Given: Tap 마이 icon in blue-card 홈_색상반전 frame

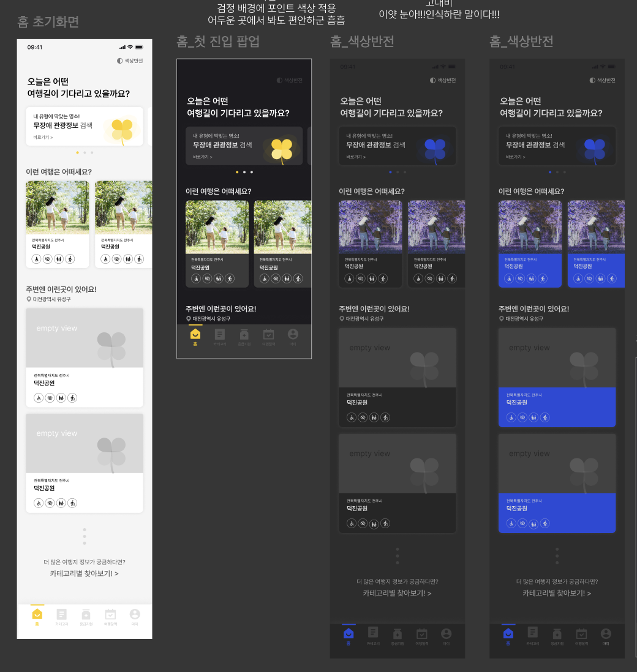Looking at the screenshot, I should click(606, 633).
